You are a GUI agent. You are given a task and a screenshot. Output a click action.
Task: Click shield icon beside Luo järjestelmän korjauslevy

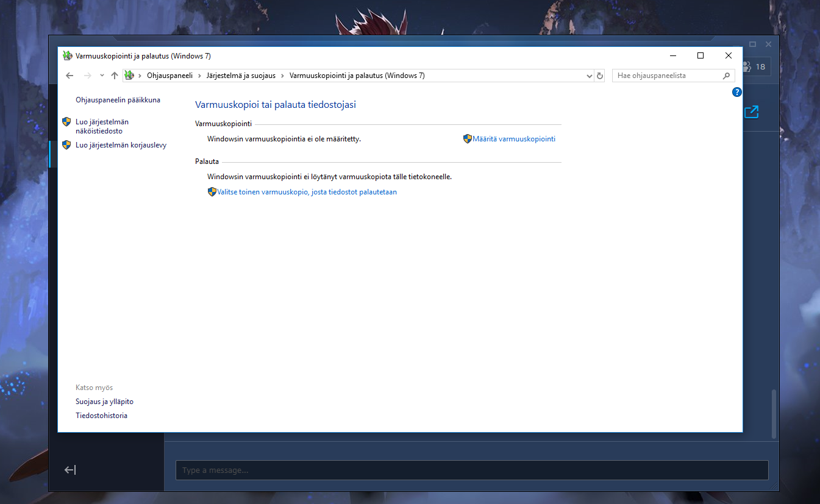coord(67,145)
